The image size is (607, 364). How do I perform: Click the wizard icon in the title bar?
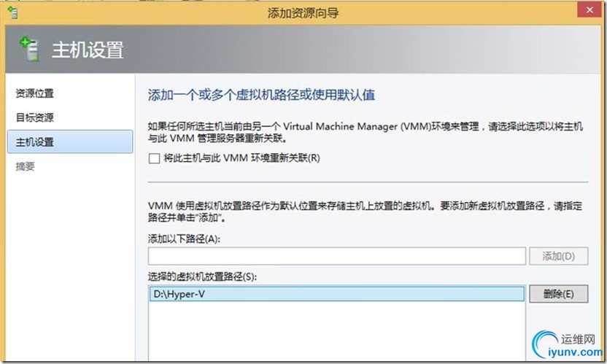13,12
